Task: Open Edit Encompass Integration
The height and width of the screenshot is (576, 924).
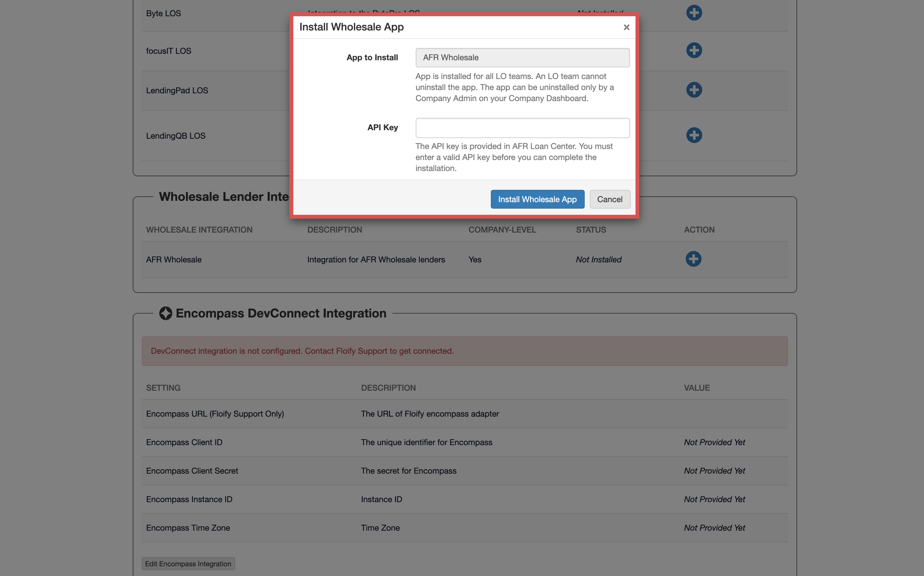Action: 188,563
